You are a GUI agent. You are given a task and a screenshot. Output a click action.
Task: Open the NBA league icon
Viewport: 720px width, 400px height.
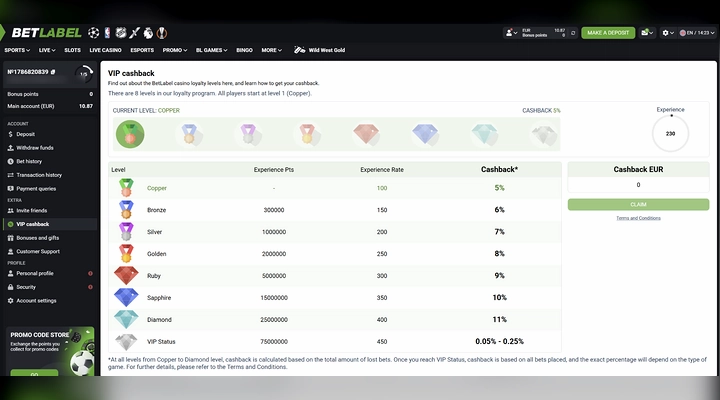[x=107, y=33]
